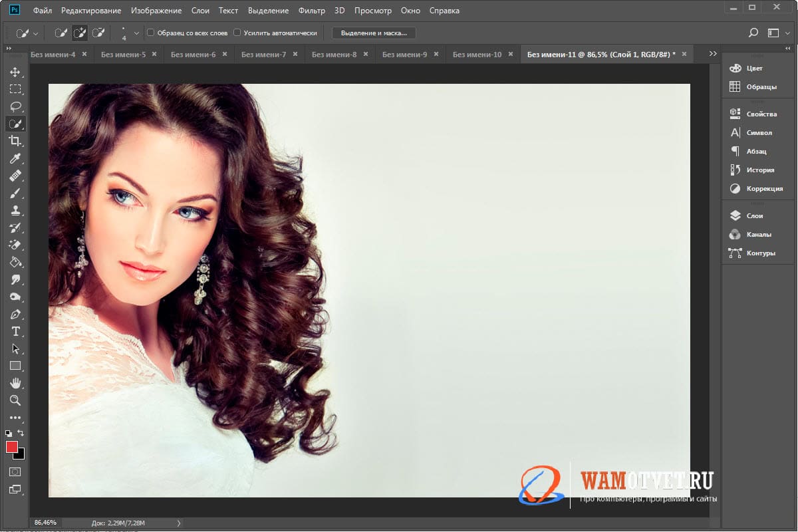798x532 pixels.
Task: Select the Lasso tool
Action: click(15, 106)
